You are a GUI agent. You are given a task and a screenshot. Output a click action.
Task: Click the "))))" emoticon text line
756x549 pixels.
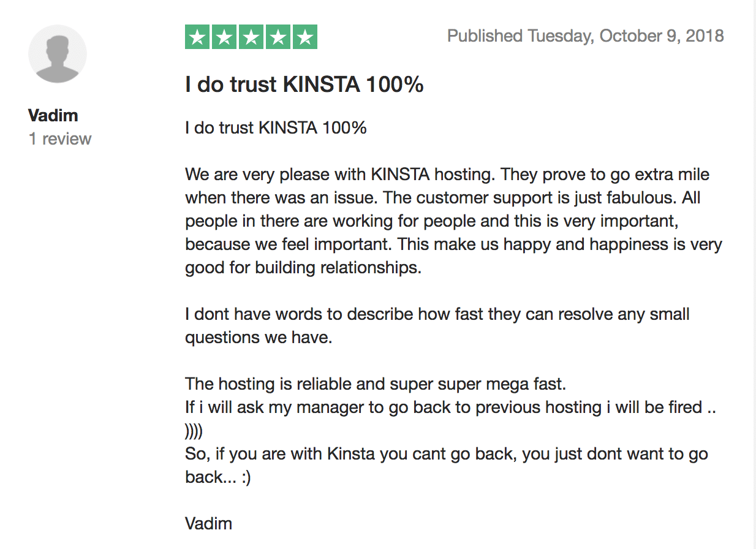coord(194,431)
